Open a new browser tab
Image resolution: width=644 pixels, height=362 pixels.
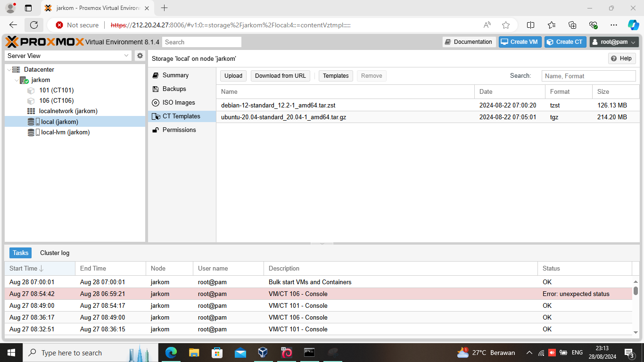pos(164,8)
